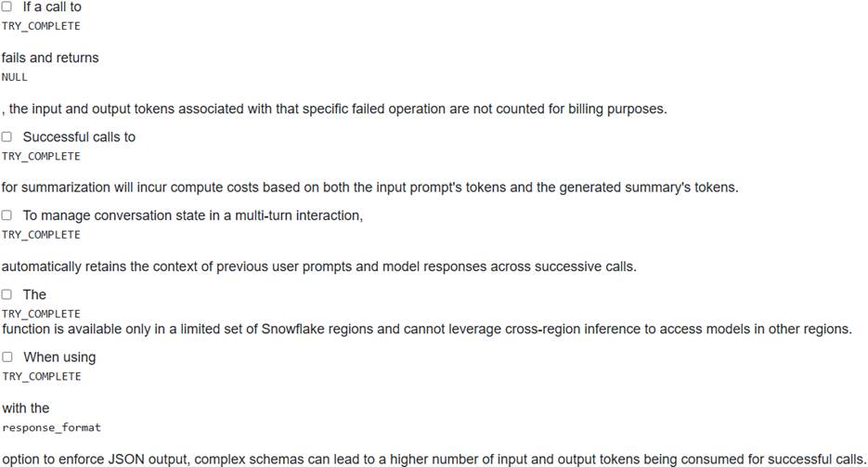This screenshot has height=467, width=868.
Task: Click the "When using" label text
Action: [x=59, y=357]
